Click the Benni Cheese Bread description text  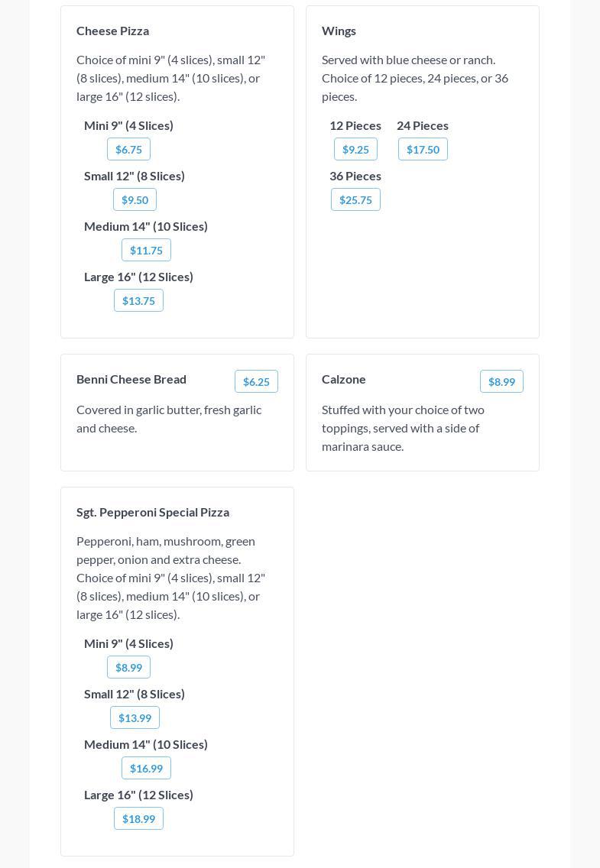pos(169,419)
